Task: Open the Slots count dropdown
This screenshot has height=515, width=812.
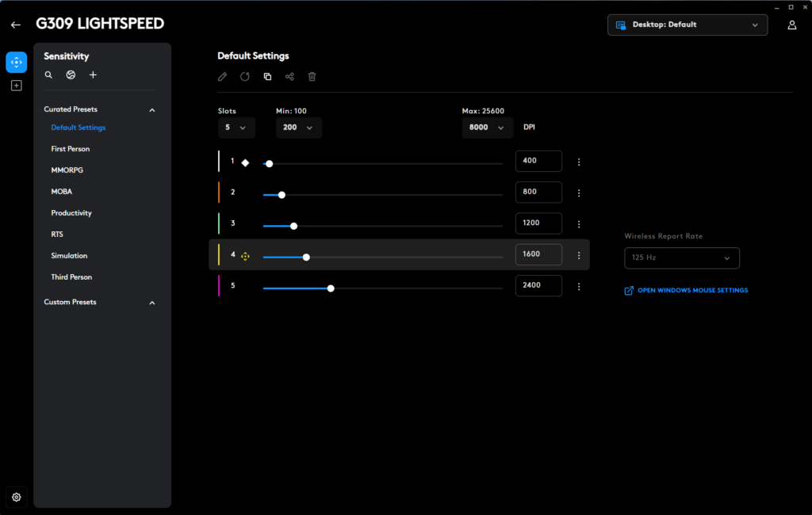Action: click(x=236, y=128)
